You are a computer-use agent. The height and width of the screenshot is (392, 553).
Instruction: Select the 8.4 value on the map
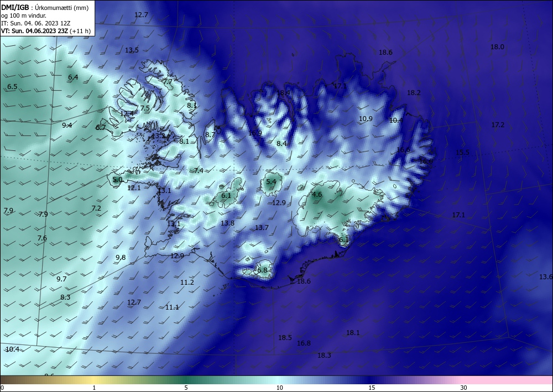(x=281, y=143)
